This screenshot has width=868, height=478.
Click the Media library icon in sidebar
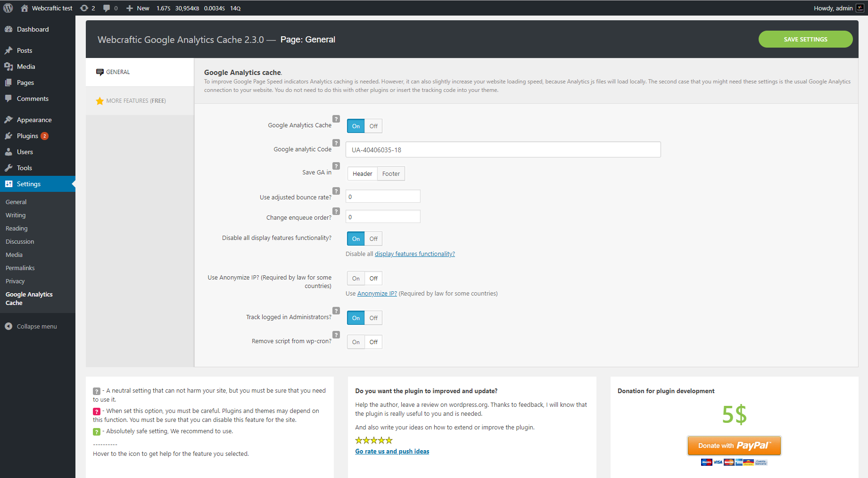(x=8, y=66)
